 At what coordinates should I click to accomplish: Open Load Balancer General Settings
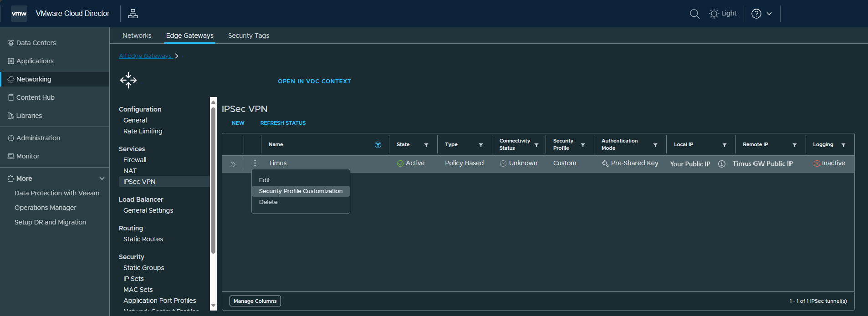pos(148,210)
